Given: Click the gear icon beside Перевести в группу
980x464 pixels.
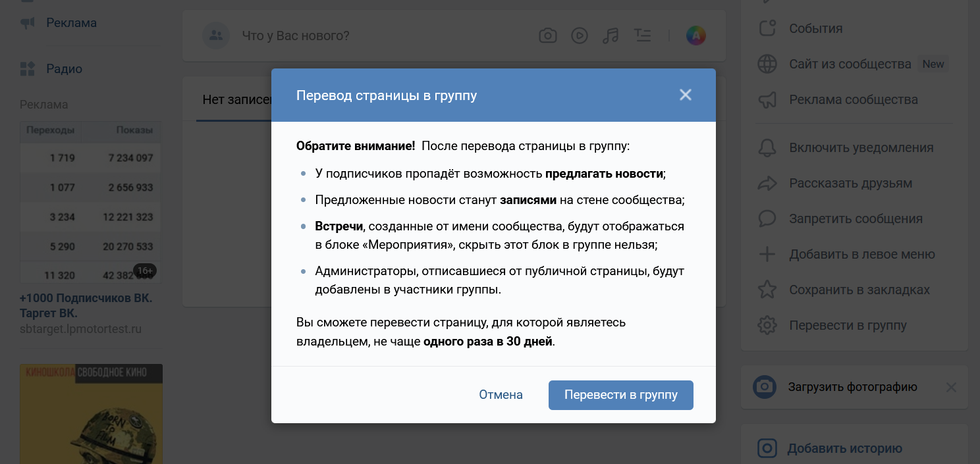Looking at the screenshot, I should click(x=767, y=325).
